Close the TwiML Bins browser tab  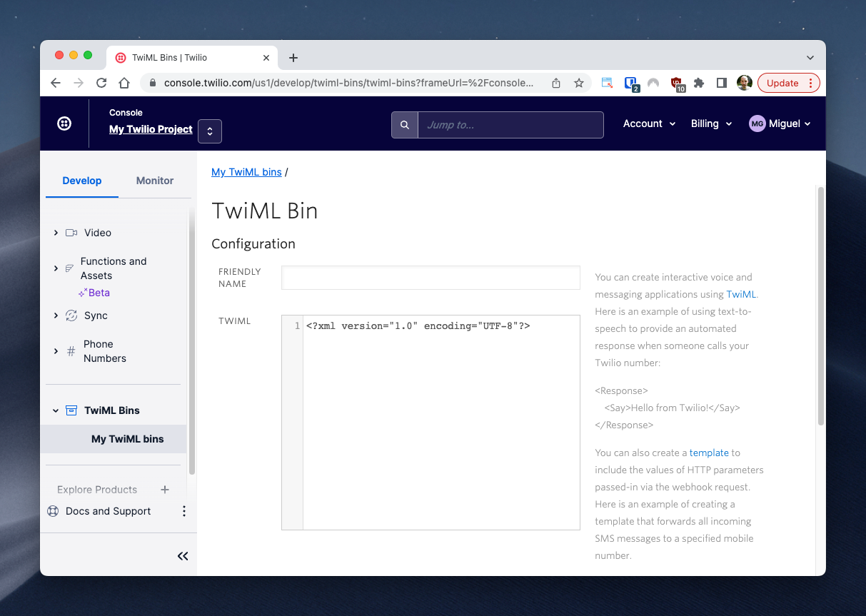coord(266,58)
